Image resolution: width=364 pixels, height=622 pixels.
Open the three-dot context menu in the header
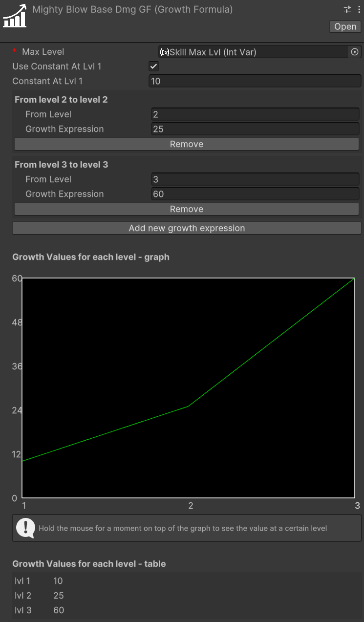click(x=359, y=9)
